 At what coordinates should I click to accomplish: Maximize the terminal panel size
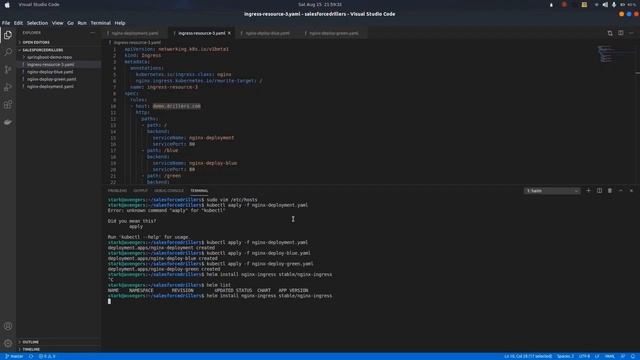click(620, 191)
